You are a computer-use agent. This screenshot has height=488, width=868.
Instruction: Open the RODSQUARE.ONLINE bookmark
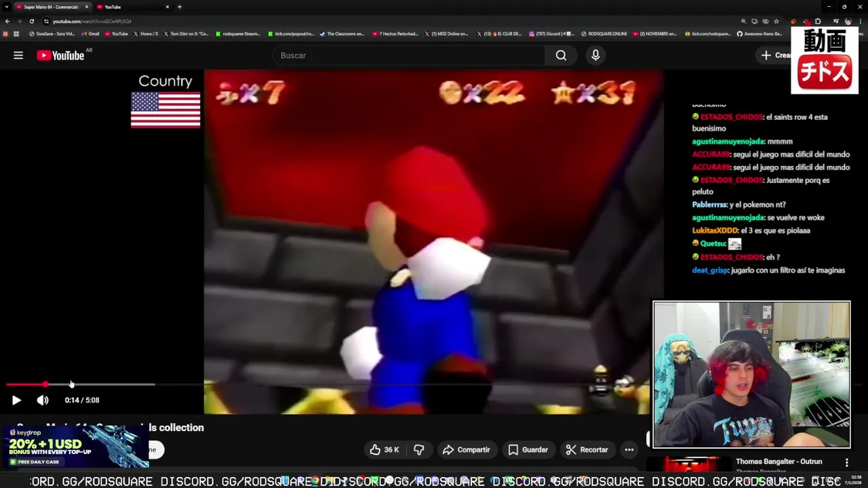[x=604, y=33]
